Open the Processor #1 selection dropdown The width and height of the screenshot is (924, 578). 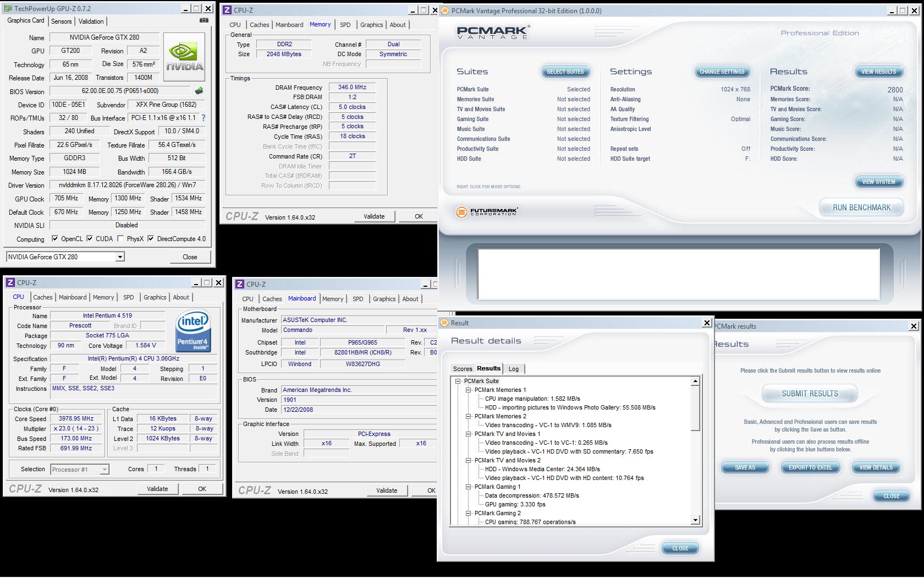(x=105, y=470)
